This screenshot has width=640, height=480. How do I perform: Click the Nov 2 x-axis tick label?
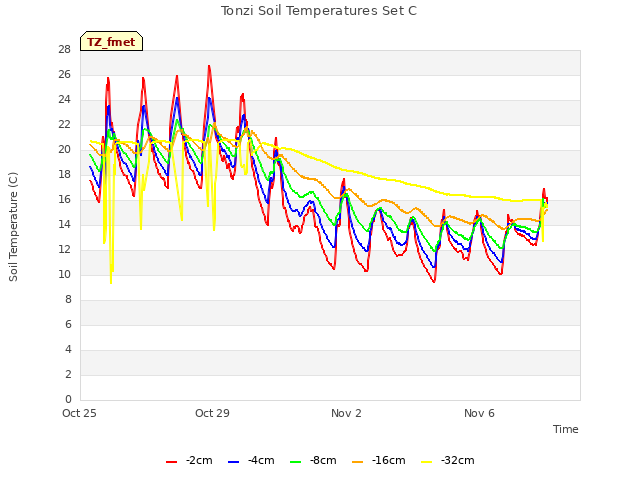tap(346, 413)
